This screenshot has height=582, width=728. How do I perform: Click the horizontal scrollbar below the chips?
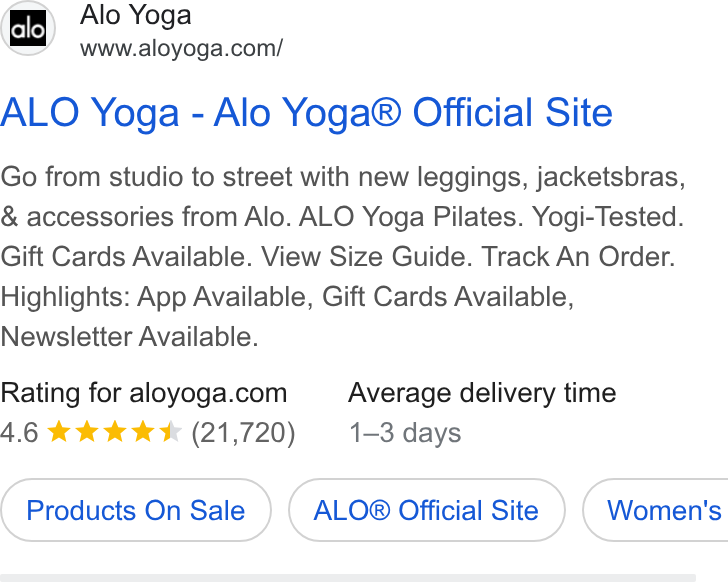click(x=348, y=578)
